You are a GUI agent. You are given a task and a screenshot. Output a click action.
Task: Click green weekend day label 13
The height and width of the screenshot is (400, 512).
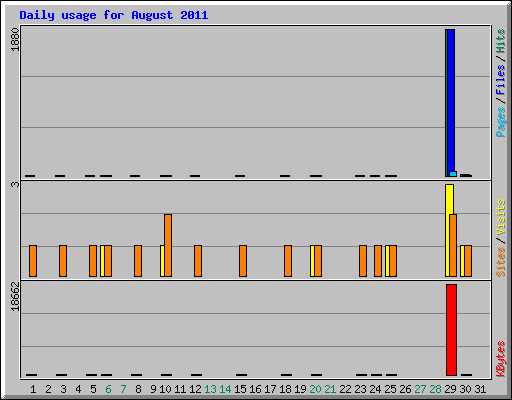[x=210, y=389]
